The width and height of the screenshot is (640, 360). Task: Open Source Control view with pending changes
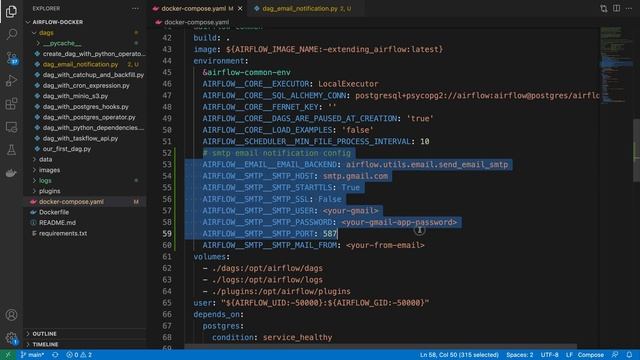tap(11, 58)
